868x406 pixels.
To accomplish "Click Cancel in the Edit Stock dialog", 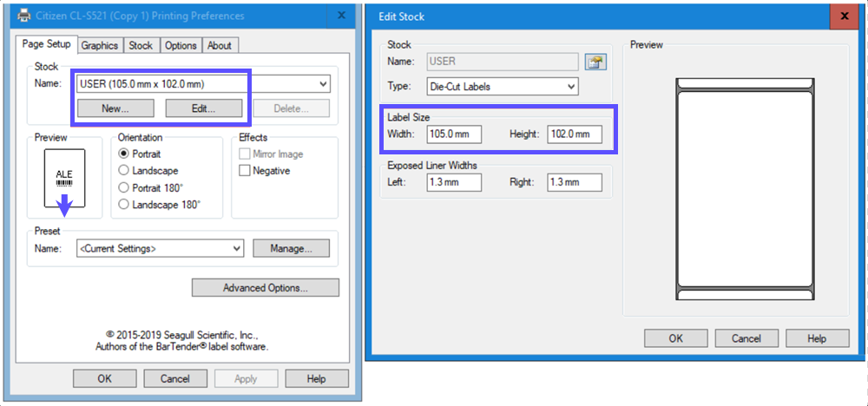I will pos(746,338).
